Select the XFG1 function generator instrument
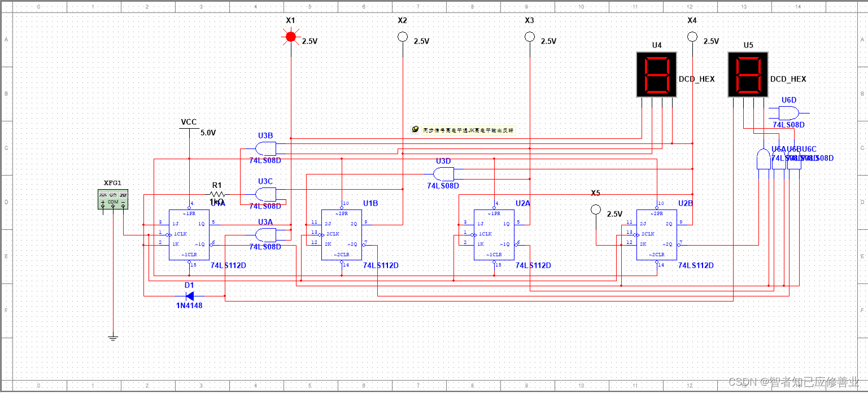The width and height of the screenshot is (868, 393). (x=113, y=200)
